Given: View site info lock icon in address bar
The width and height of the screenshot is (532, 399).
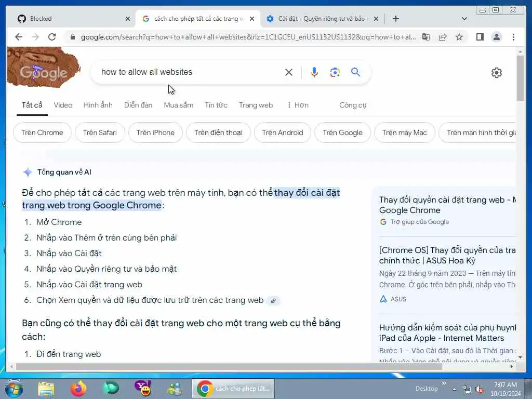Looking at the screenshot, I should point(72,37).
